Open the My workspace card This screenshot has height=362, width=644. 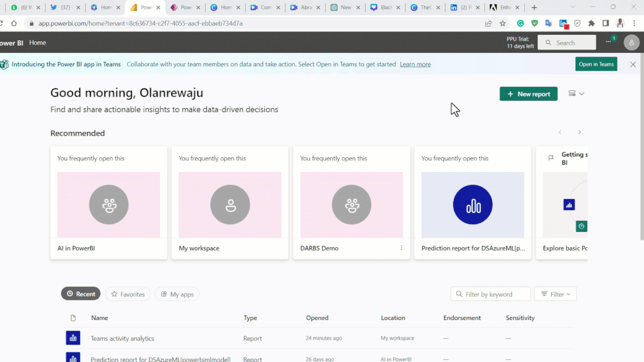(x=230, y=203)
